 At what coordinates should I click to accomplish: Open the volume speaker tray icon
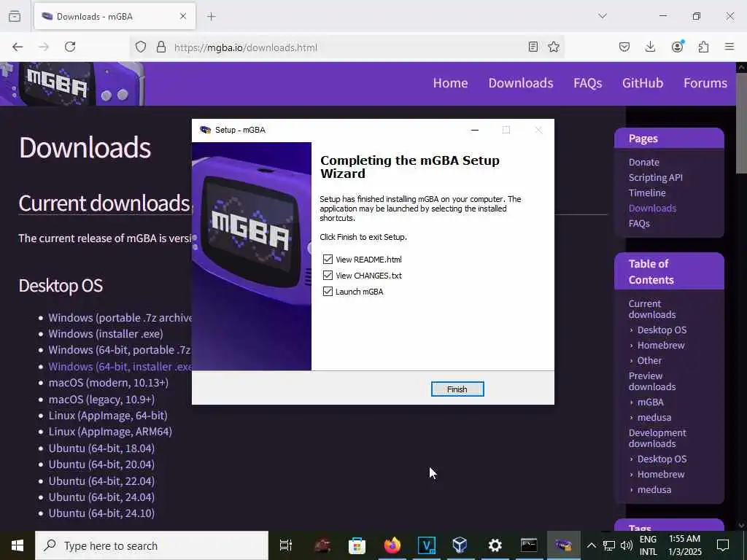point(627,545)
